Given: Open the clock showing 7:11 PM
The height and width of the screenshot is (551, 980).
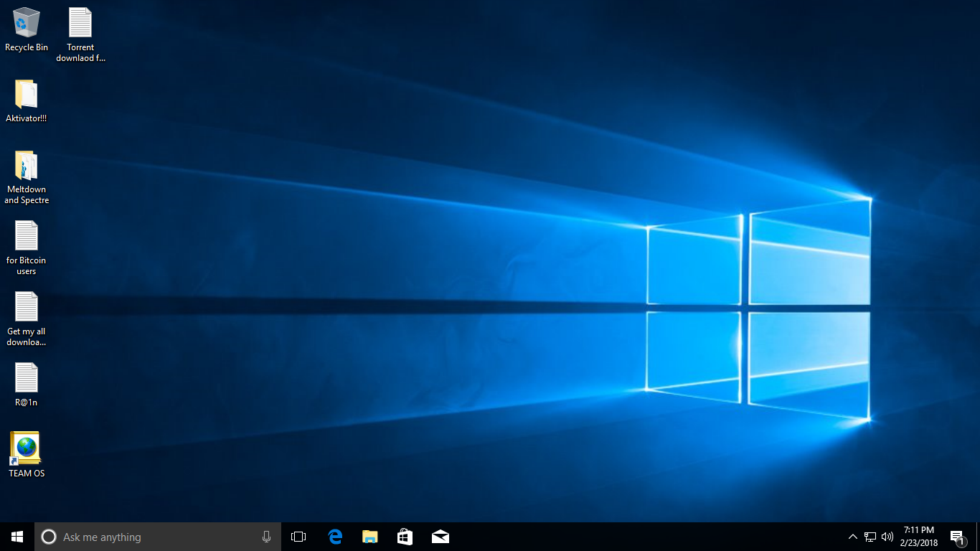Looking at the screenshot, I should (919, 537).
